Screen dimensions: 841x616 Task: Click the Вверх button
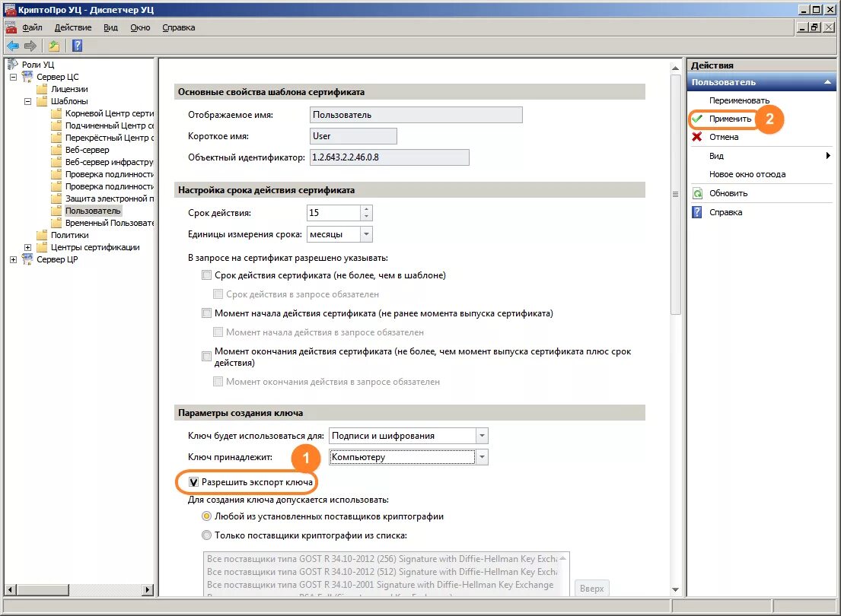(591, 588)
